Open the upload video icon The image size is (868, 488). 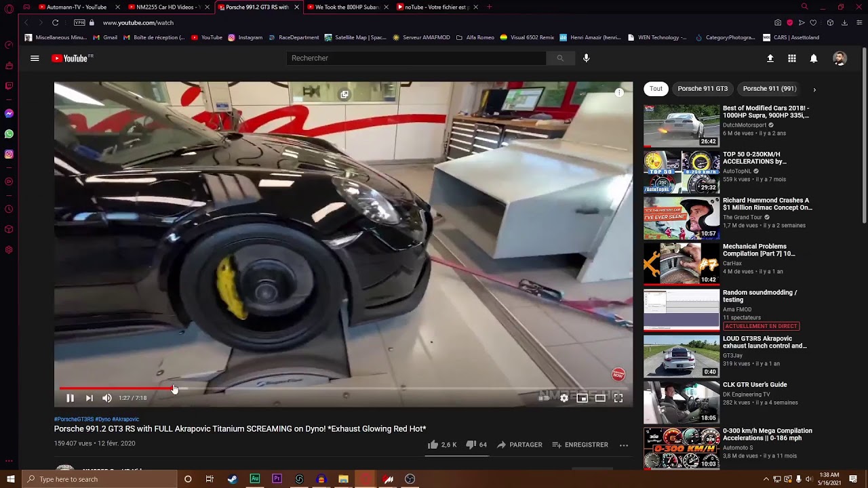(x=770, y=58)
